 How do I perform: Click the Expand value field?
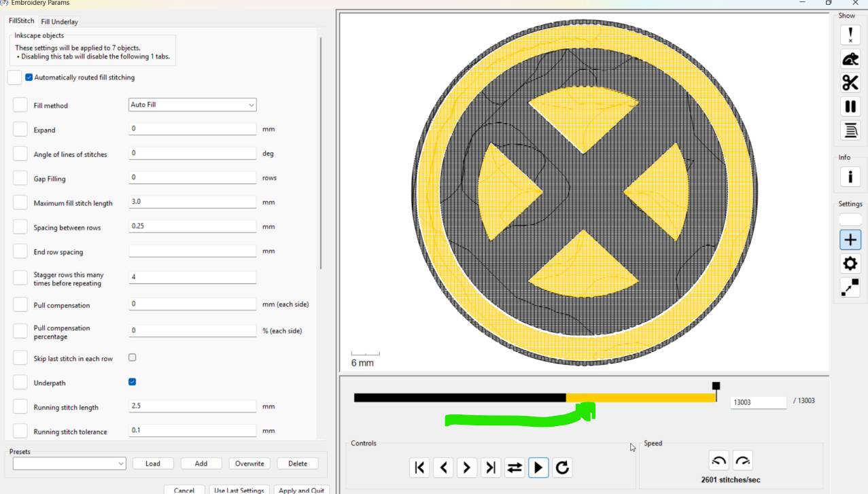192,128
